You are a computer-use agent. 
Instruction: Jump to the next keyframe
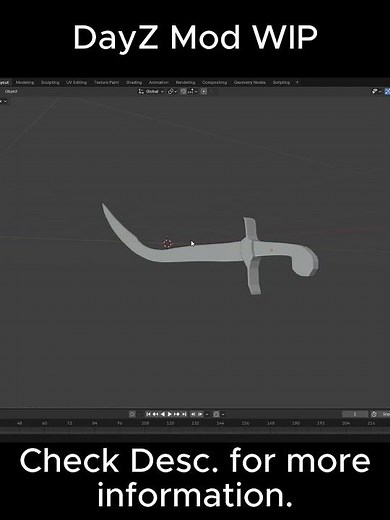click(x=177, y=414)
